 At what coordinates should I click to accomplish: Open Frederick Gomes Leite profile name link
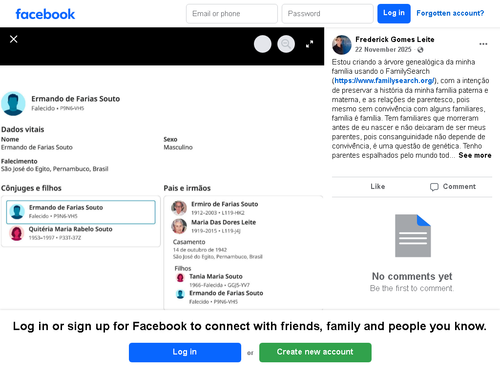[395, 39]
